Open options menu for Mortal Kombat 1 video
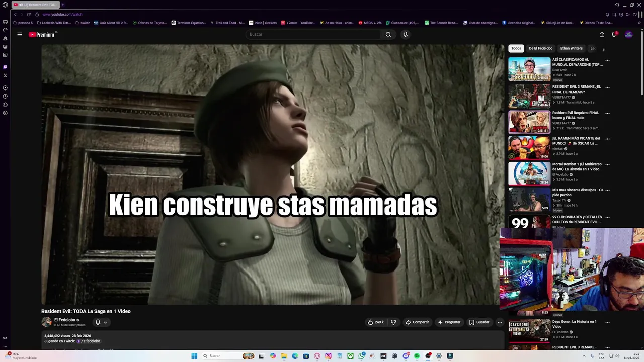The height and width of the screenshot is (362, 644). (607, 164)
